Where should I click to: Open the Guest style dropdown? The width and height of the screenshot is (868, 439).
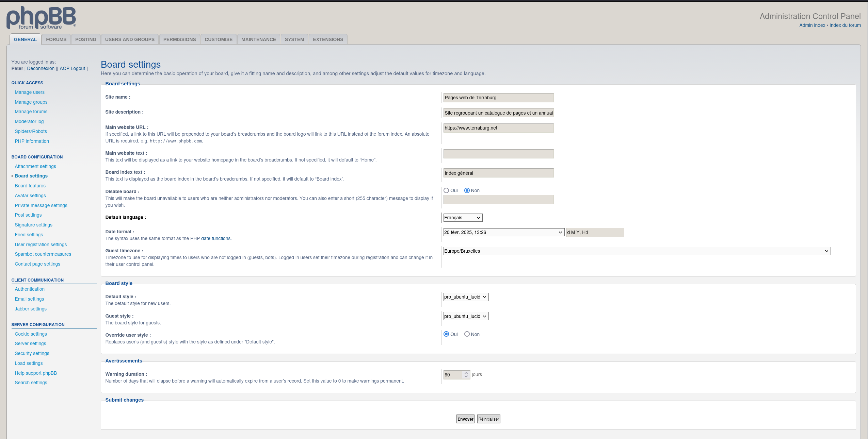(x=465, y=316)
